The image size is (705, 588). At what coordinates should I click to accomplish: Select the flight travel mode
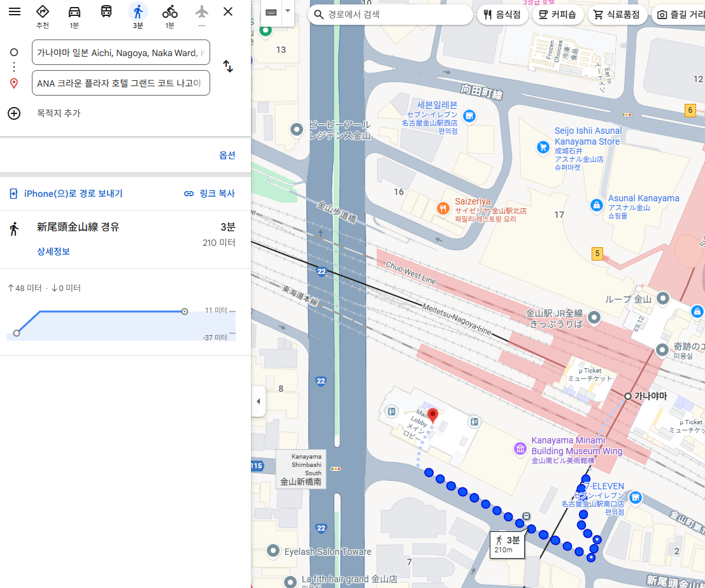(202, 15)
